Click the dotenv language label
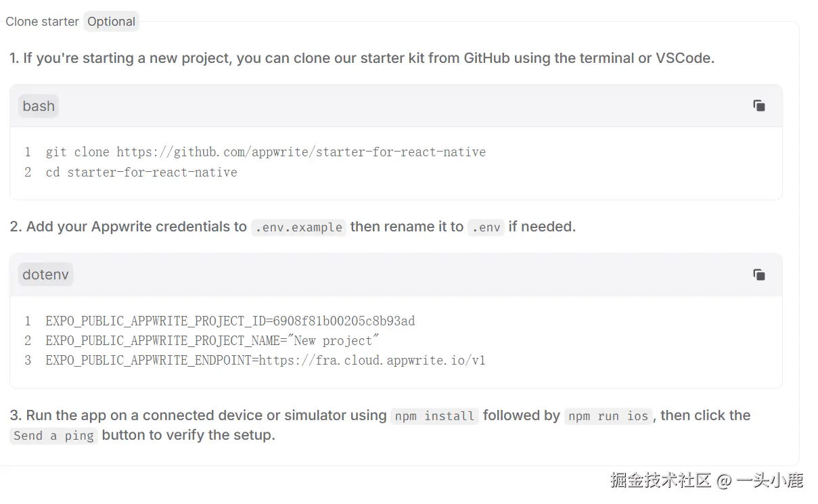Screen dimensions: 818x504 45,275
